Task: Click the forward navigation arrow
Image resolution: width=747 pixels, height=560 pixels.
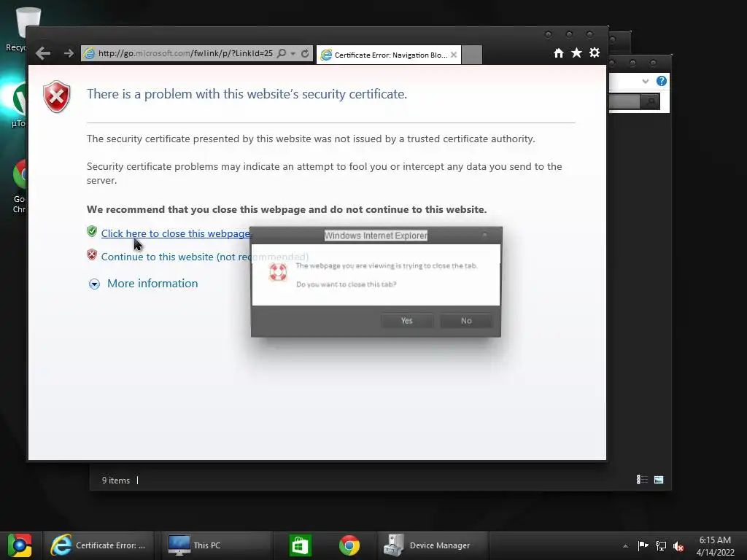Action: [69, 53]
